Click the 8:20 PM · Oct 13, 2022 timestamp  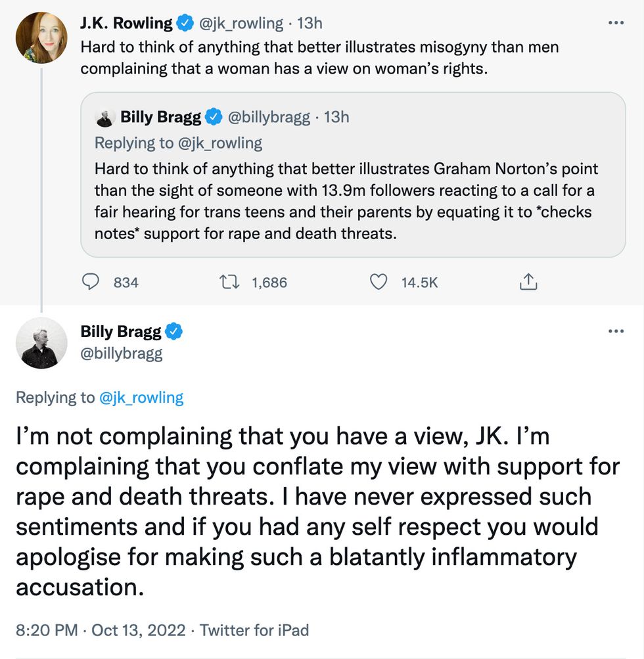(x=102, y=630)
